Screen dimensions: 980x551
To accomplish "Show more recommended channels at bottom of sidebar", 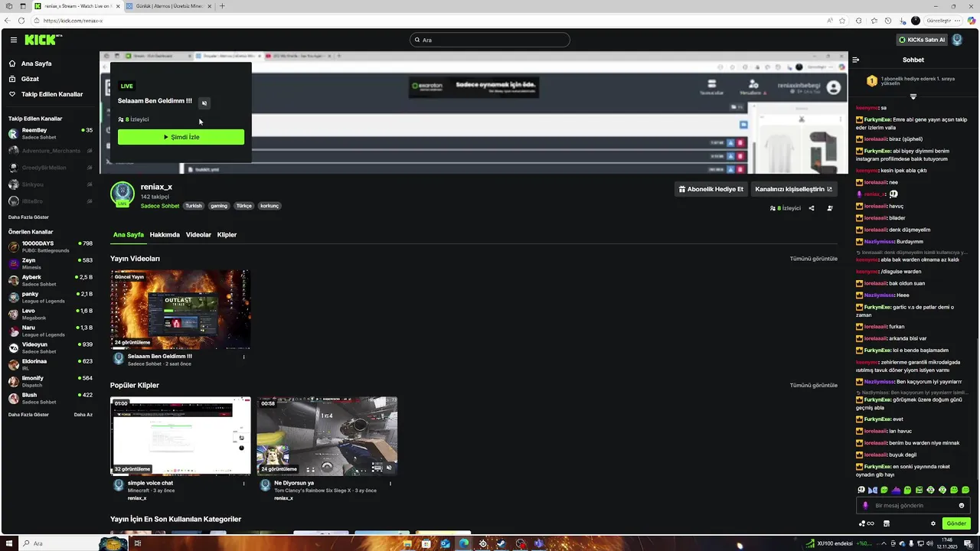I will point(28,415).
